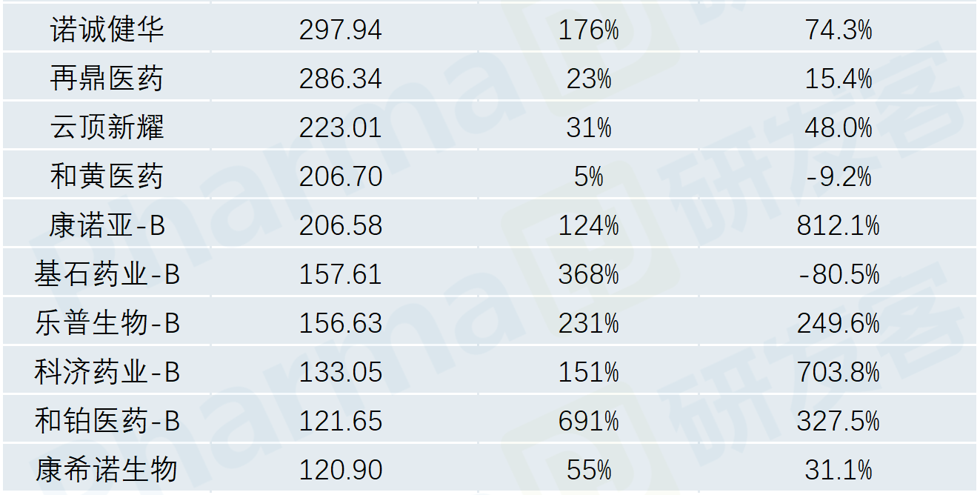Click the 691% percentage cell
This screenshot has height=495, width=980.
[x=589, y=421]
